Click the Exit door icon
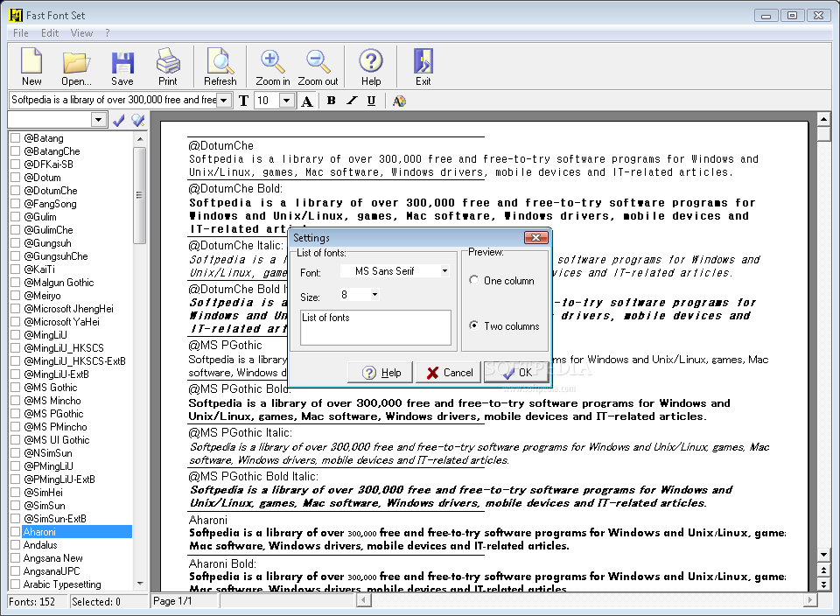Image resolution: width=840 pixels, height=616 pixels. [x=423, y=66]
